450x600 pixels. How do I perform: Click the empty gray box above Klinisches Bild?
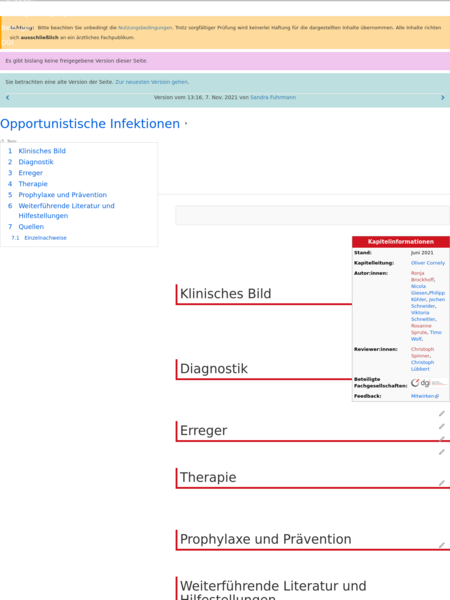coord(313,215)
